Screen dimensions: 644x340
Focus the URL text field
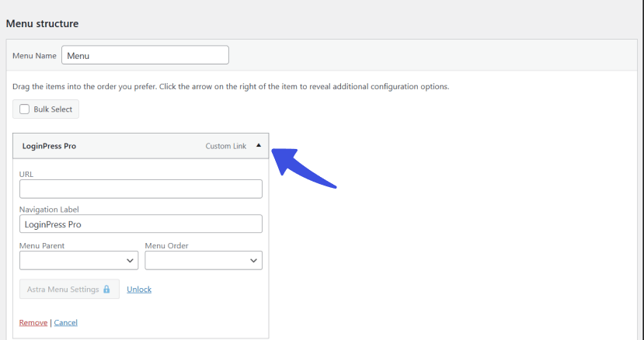tap(141, 189)
